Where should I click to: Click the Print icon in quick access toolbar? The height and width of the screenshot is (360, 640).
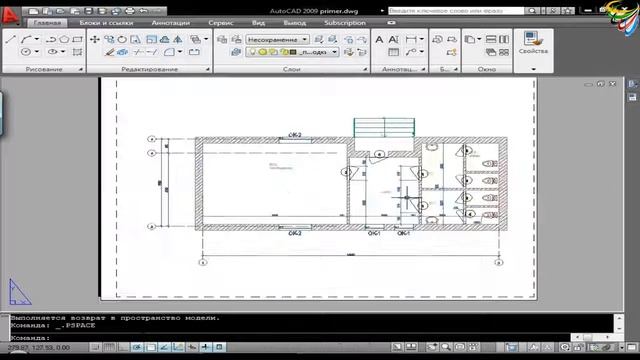(129, 11)
